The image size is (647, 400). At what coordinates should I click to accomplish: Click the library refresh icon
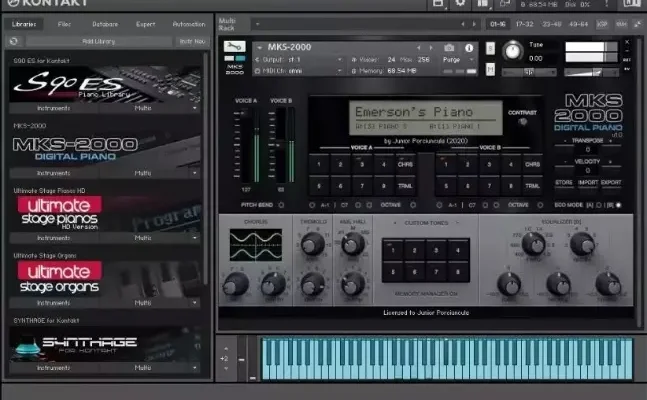[x=14, y=41]
